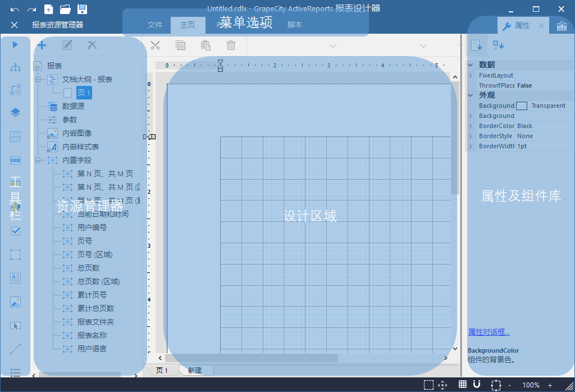Open a report using the folder icon
Viewport: 575px width, 392px height.
click(x=65, y=9)
